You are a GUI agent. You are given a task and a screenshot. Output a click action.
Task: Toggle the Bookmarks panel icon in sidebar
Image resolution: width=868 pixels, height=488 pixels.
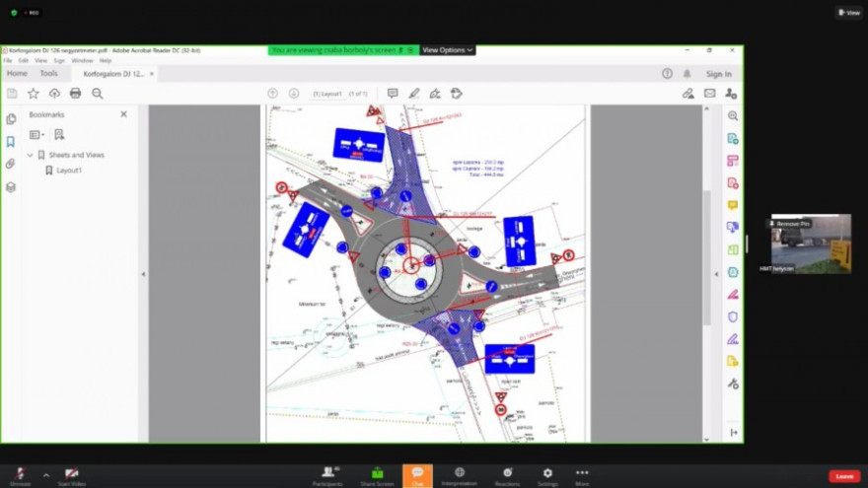click(x=11, y=141)
